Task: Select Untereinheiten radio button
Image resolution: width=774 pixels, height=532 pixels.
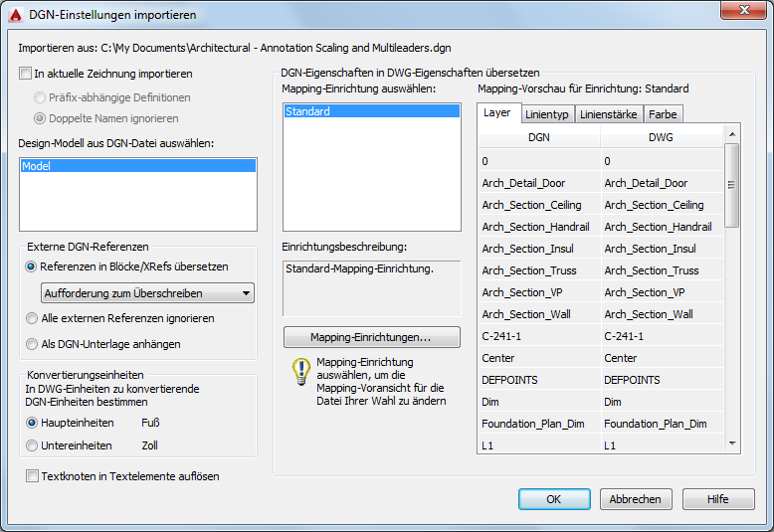Action: pos(32,445)
